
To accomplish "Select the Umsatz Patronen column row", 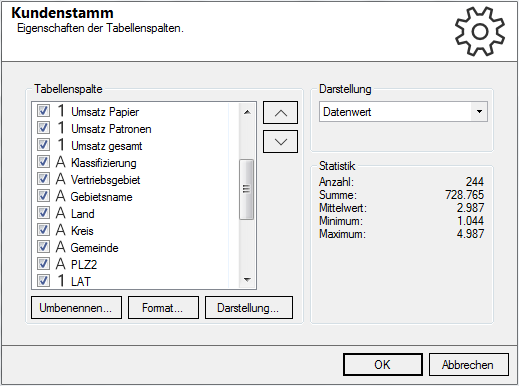I will click(133, 128).
